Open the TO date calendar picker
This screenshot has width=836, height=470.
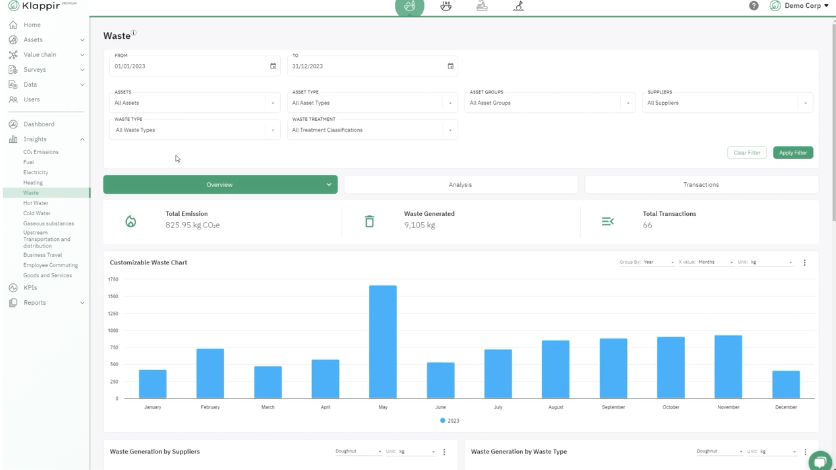451,66
